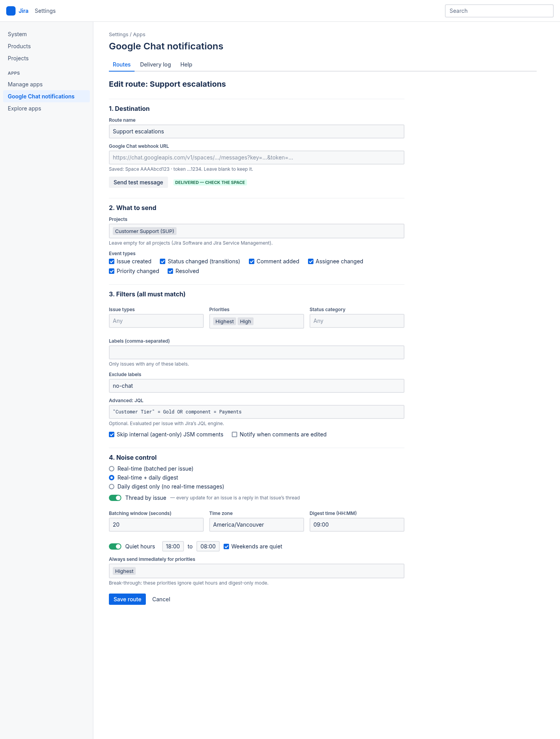
Task: Edit the Route name field
Action: pos(257,131)
